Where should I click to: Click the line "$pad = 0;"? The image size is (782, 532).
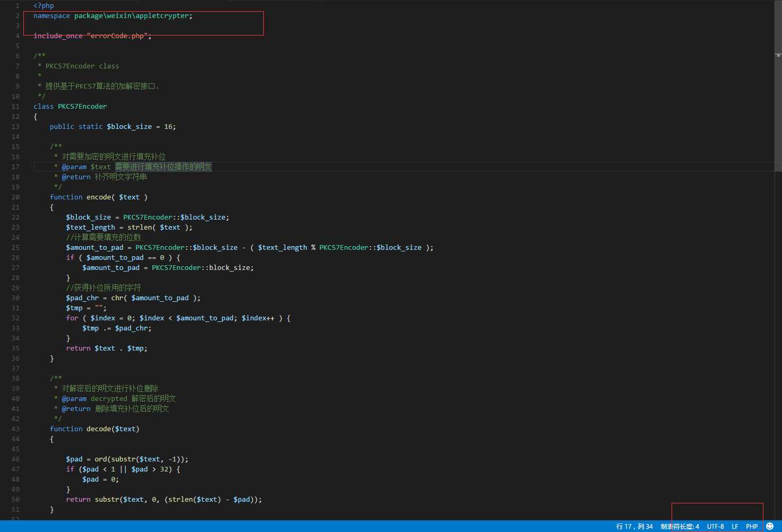coord(100,479)
